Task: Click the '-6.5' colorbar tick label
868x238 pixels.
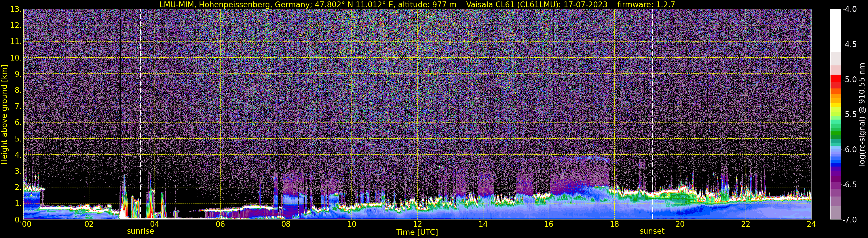Action: tap(849, 184)
